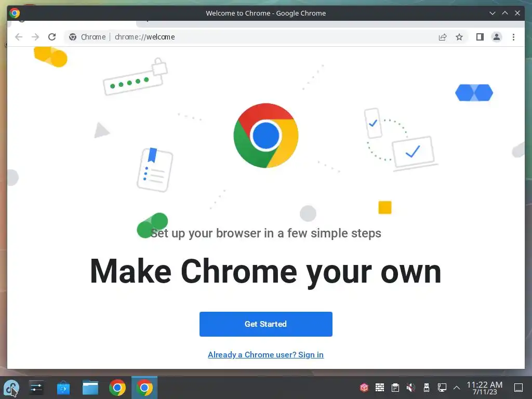Expand hidden system tray icons arrow
This screenshot has width=532, height=399.
457,388
